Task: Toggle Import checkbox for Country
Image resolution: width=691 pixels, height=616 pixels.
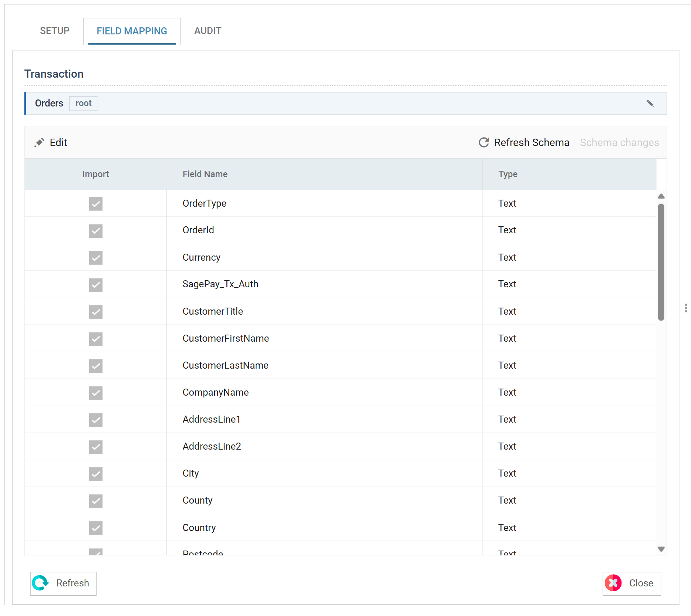Action: [x=96, y=528]
